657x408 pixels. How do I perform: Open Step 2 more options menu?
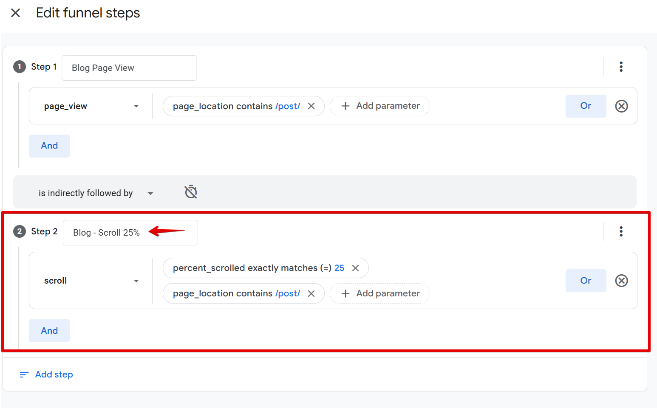pyautogui.click(x=621, y=231)
